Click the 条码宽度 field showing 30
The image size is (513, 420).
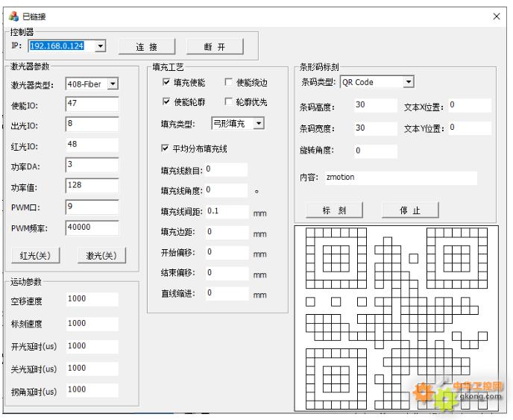pyautogui.click(x=376, y=128)
